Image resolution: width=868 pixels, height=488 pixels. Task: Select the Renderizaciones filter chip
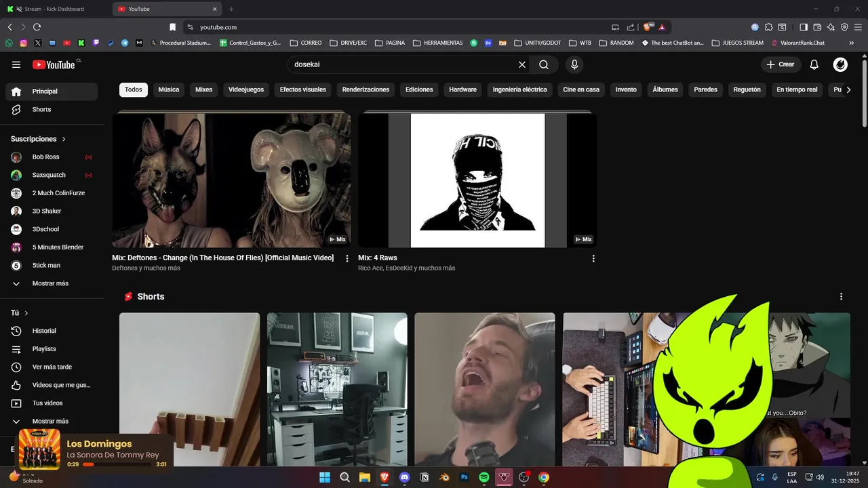pyautogui.click(x=366, y=89)
